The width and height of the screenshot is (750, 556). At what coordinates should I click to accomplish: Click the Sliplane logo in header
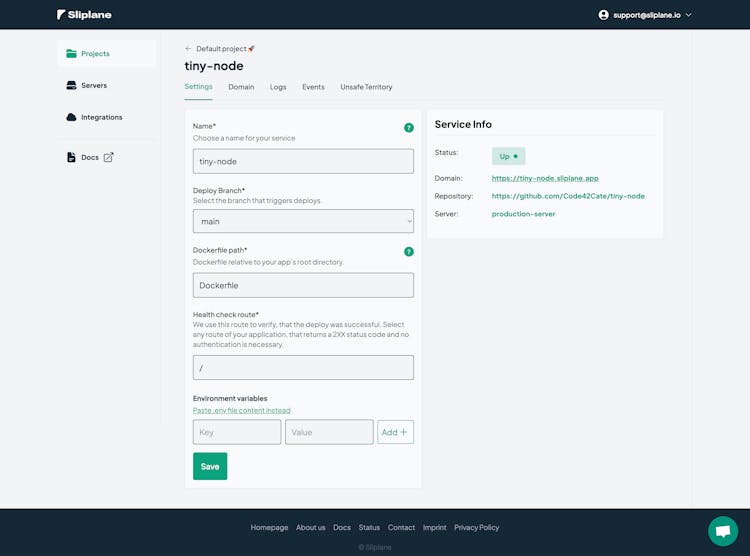click(x=84, y=15)
